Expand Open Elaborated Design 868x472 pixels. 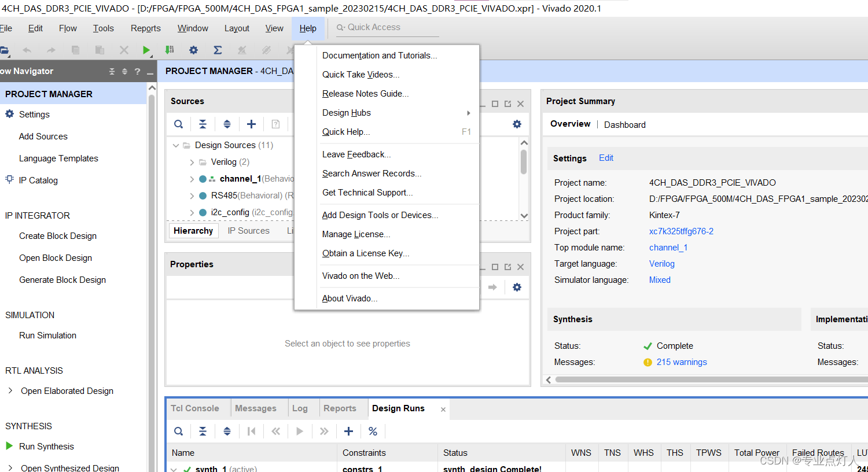point(10,390)
